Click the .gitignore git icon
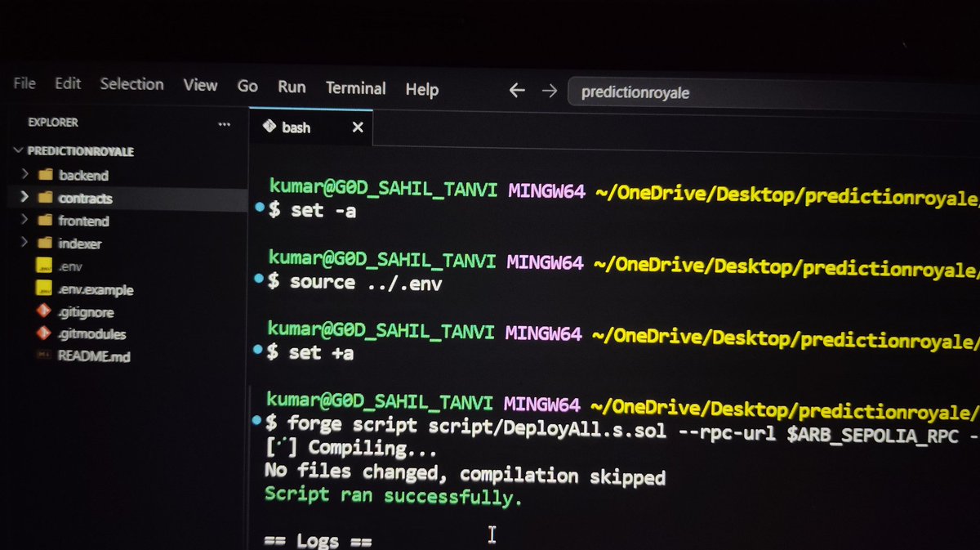 tap(44, 311)
